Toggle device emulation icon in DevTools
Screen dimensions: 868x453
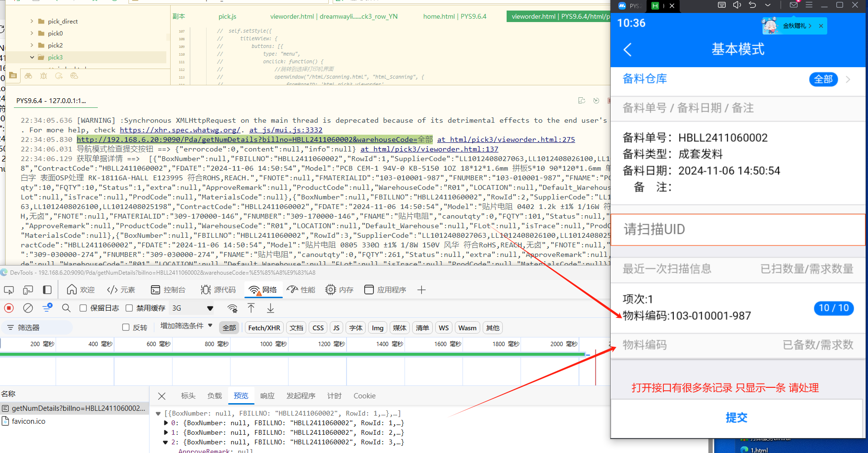point(28,290)
